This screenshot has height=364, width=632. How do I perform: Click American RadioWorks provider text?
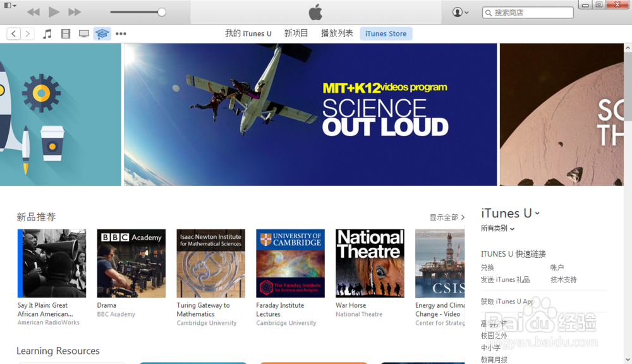click(x=49, y=322)
